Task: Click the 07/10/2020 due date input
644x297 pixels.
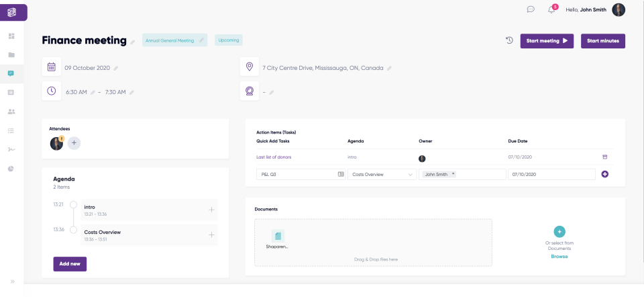Action: tap(551, 175)
